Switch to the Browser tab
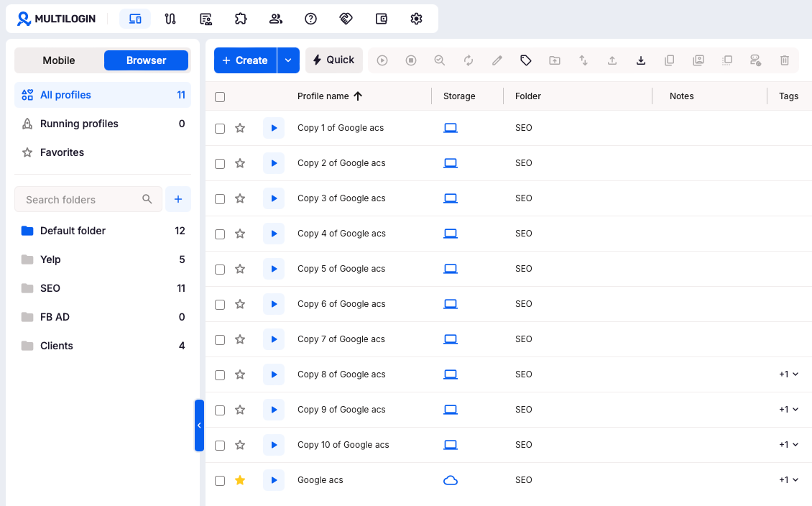This screenshot has width=812, height=506. point(146,60)
